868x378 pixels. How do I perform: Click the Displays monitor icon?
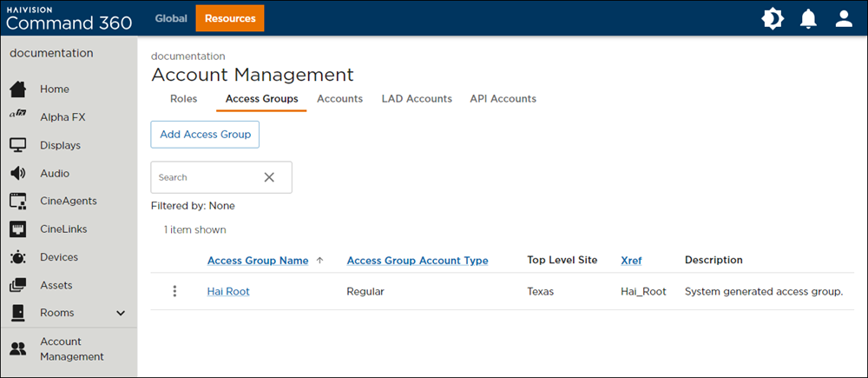[17, 145]
